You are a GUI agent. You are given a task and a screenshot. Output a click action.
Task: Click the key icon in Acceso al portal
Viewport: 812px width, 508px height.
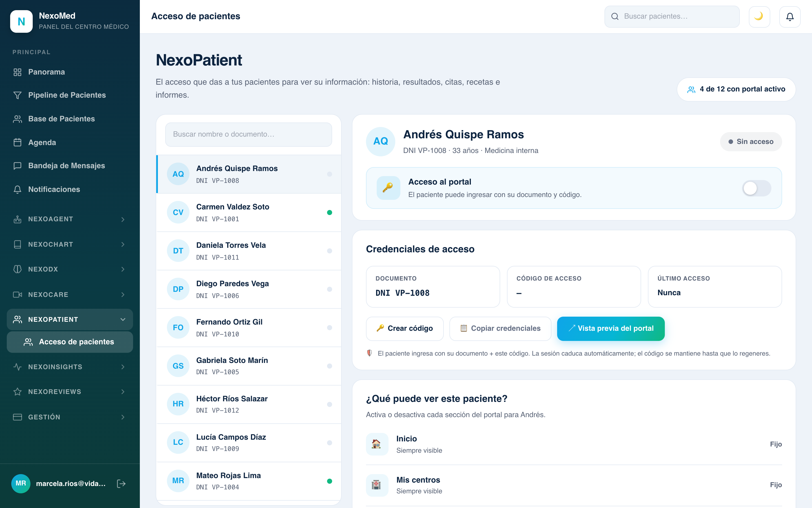click(388, 188)
